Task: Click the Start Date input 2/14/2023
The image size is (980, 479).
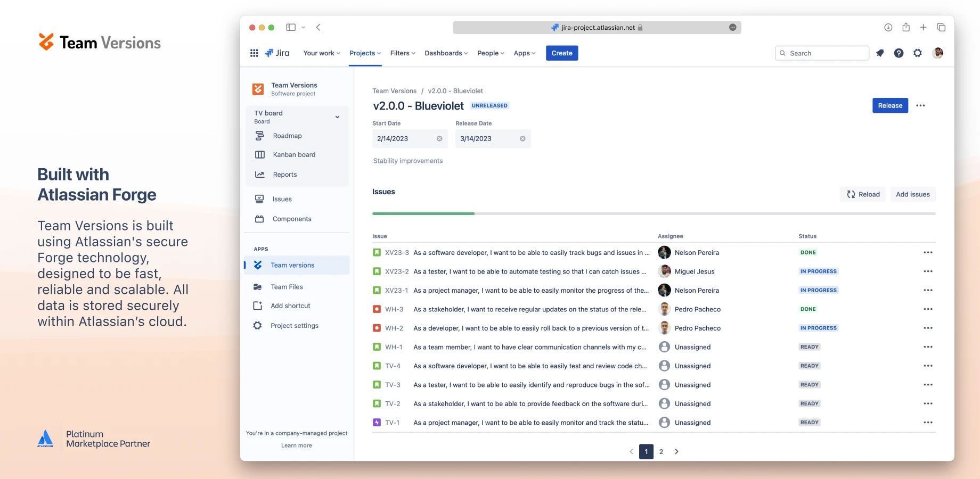Action: (410, 138)
